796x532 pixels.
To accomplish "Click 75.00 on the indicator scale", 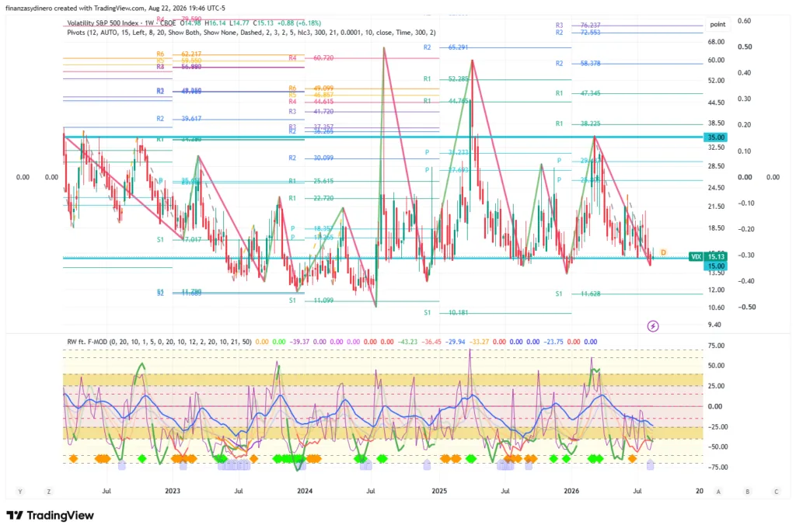I will pyautogui.click(x=716, y=346).
